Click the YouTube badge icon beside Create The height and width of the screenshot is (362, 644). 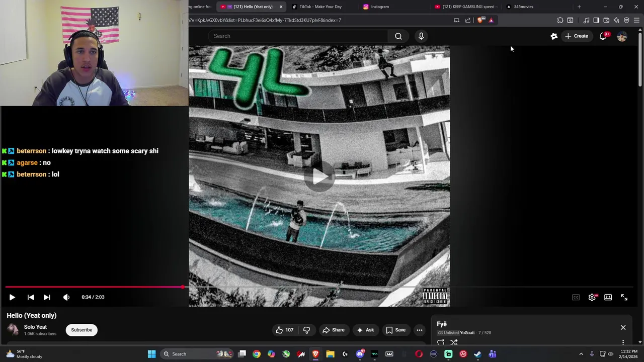pos(554,36)
